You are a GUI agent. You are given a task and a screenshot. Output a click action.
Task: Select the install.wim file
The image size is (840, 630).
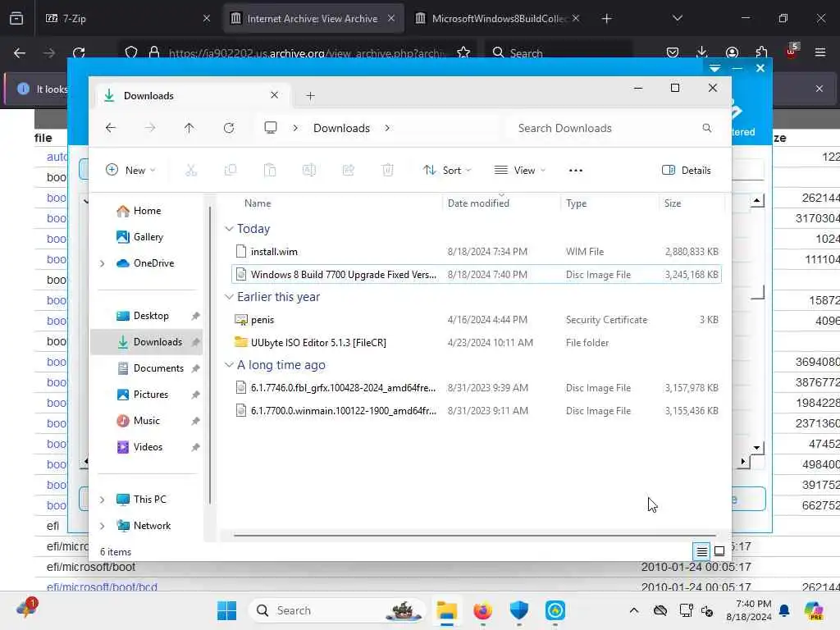[x=477, y=251]
